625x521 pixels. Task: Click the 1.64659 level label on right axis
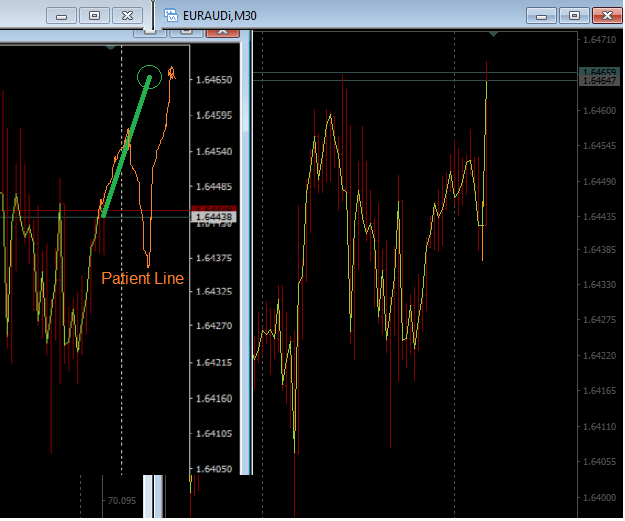tap(599, 72)
